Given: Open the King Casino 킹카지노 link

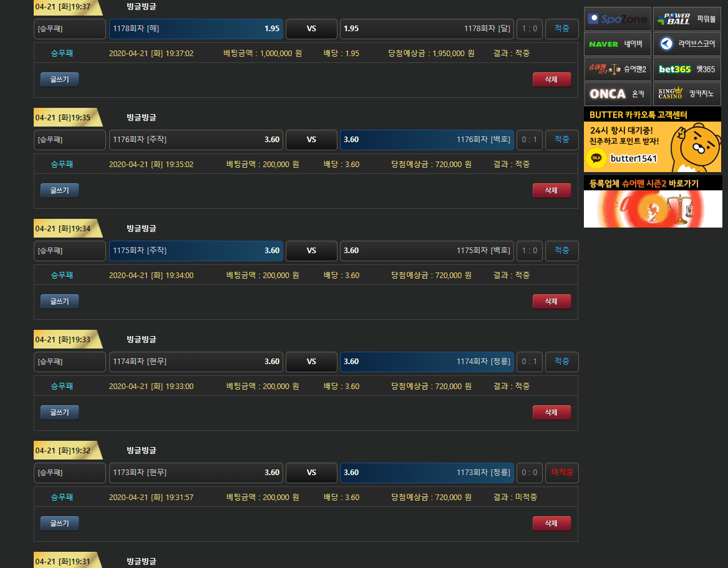Looking at the screenshot, I should point(687,94).
